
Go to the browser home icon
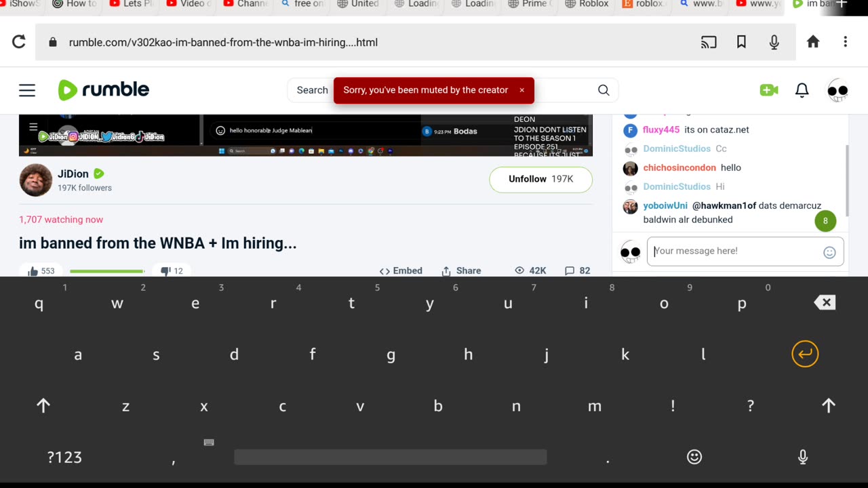click(813, 42)
